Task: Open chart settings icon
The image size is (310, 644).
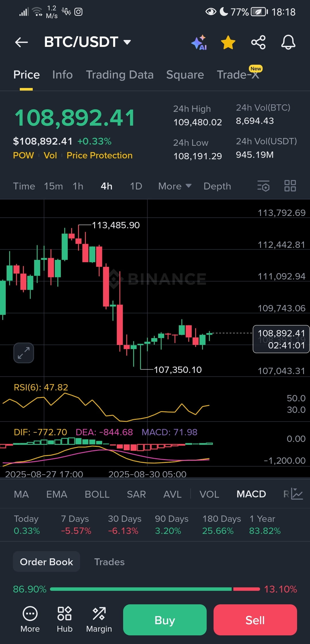Action: 263,186
